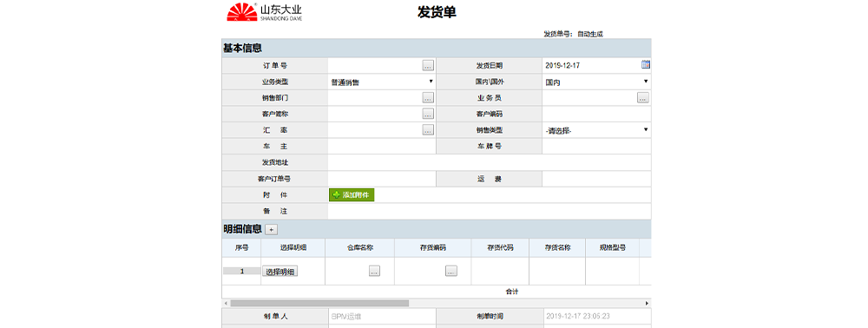Click the 车牌号 input field
Screen dimensions: 868x328
click(x=597, y=147)
